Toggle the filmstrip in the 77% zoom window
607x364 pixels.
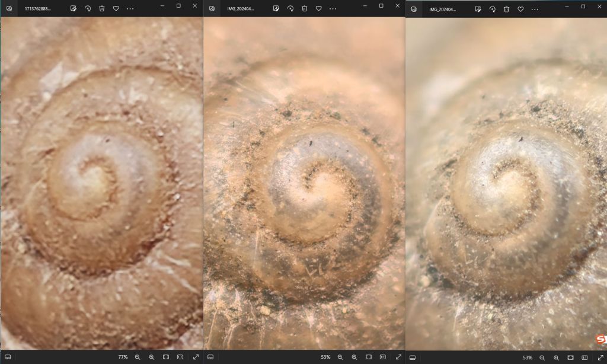pos(8,357)
